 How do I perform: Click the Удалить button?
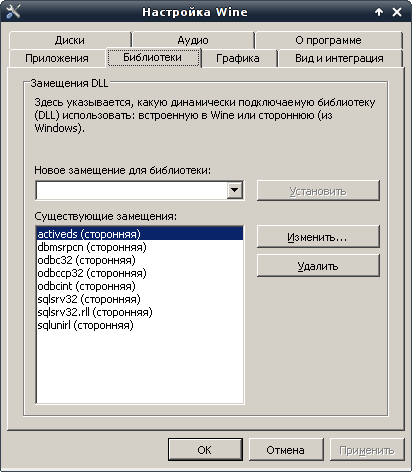pos(318,266)
